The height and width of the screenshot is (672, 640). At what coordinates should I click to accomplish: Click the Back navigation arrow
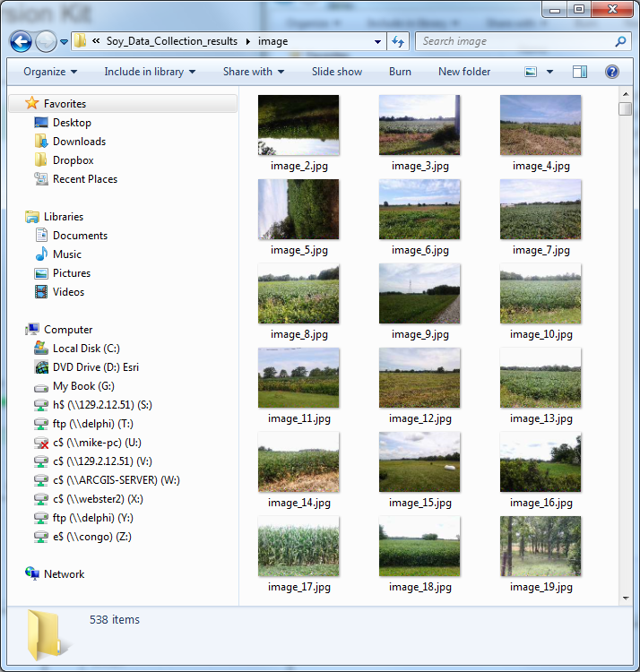(x=21, y=41)
